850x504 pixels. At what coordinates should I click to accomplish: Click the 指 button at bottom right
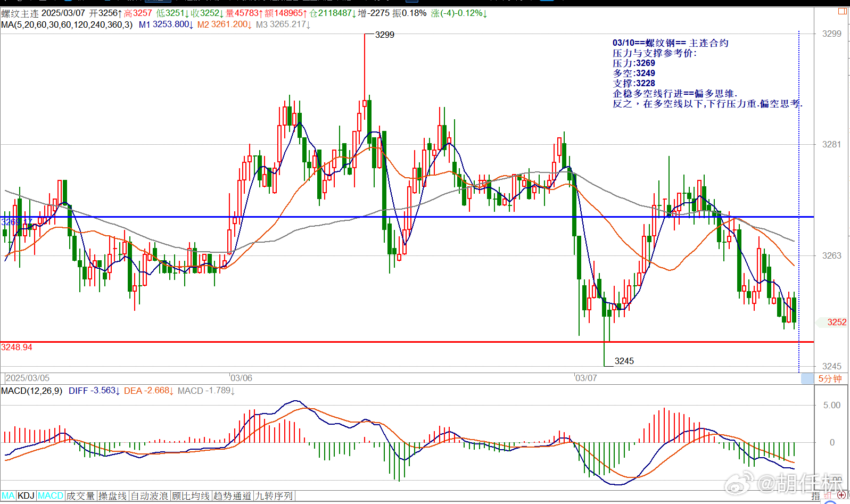click(x=816, y=496)
